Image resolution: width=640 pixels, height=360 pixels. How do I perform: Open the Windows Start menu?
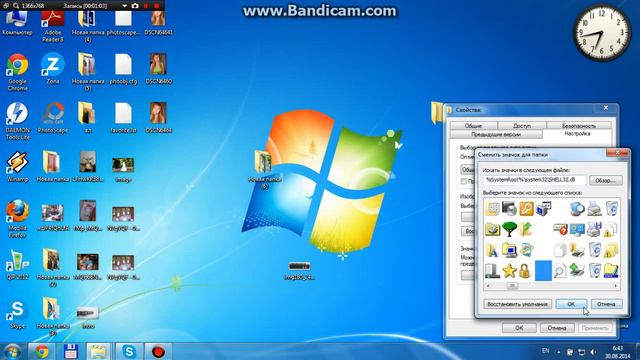(x=12, y=351)
